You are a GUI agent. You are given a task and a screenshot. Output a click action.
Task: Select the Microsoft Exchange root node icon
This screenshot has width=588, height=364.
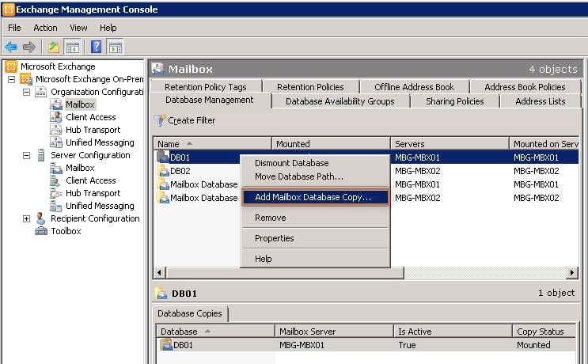(11, 66)
